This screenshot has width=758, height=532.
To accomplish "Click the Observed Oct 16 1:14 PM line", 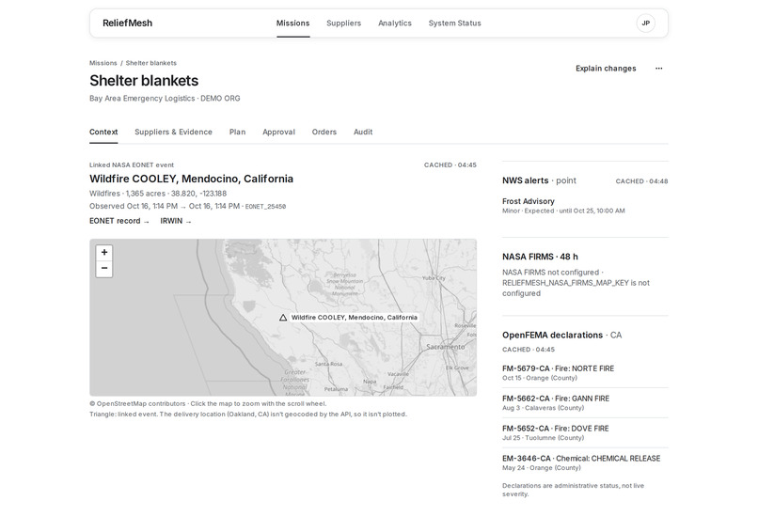I will coord(166,206).
